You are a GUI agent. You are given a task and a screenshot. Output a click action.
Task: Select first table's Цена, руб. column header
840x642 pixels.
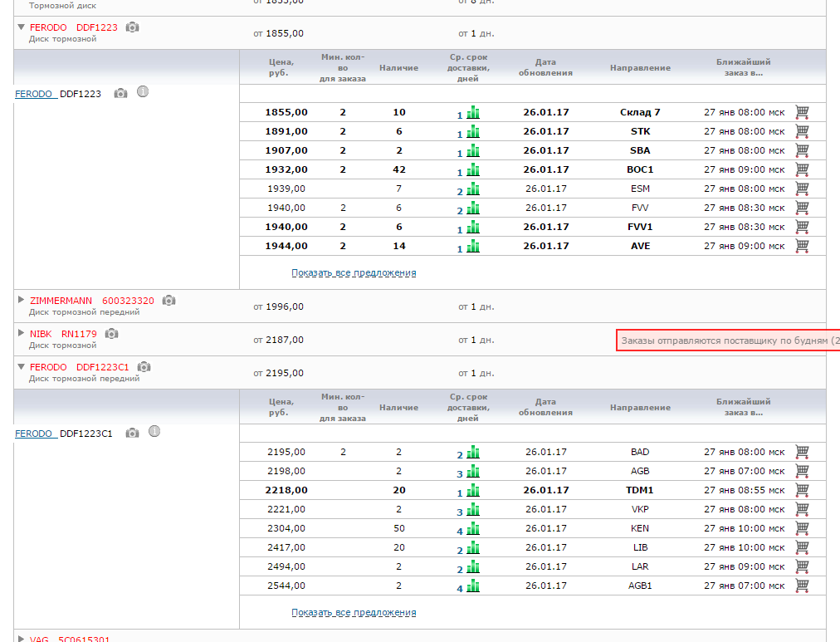click(281, 67)
